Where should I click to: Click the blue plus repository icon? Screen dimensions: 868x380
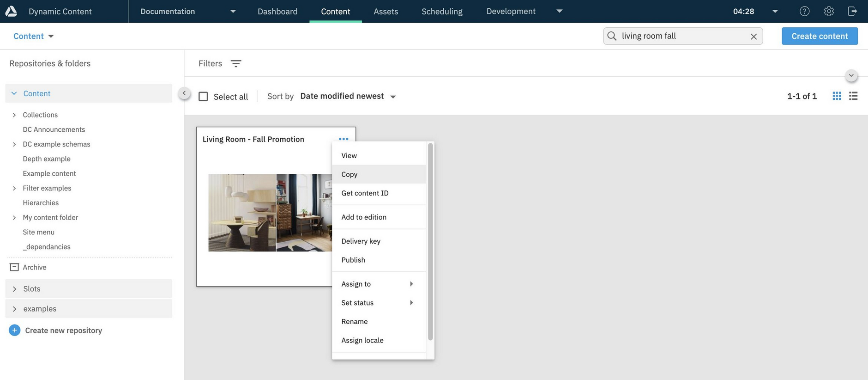pos(15,330)
